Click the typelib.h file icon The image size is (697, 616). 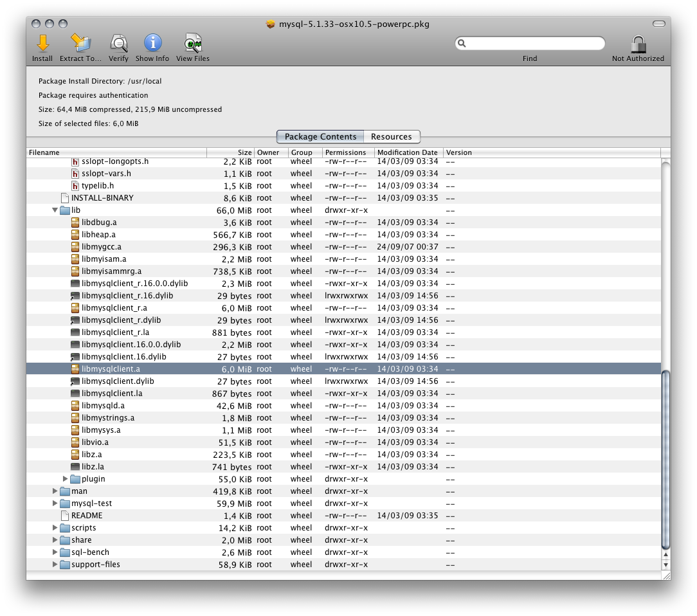[75, 186]
